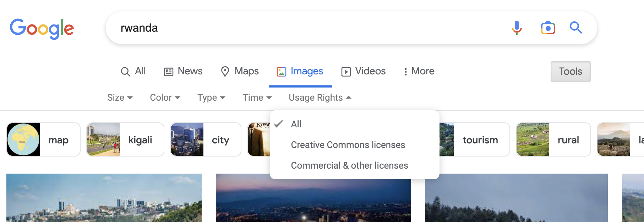Image resolution: width=644 pixels, height=222 pixels.
Task: Click the map globe thumbnail chip
Action: point(24,139)
